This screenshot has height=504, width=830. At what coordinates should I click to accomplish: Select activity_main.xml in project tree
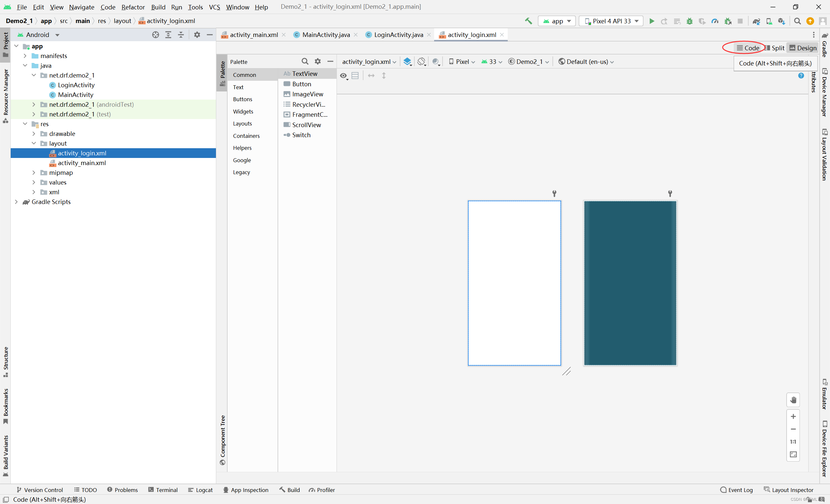(x=81, y=163)
